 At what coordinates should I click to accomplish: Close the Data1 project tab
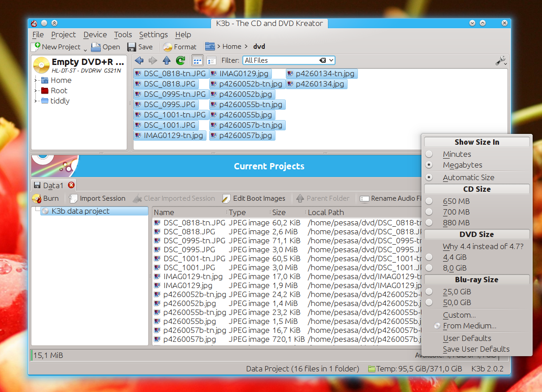coord(71,185)
